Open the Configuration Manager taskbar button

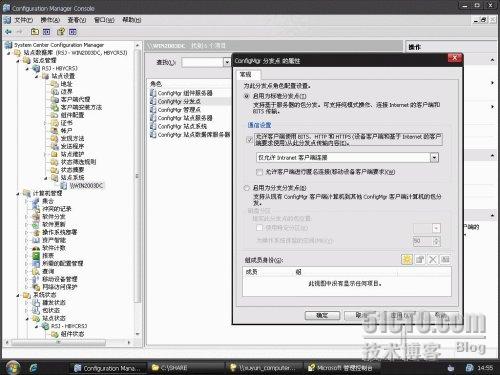pos(108,368)
